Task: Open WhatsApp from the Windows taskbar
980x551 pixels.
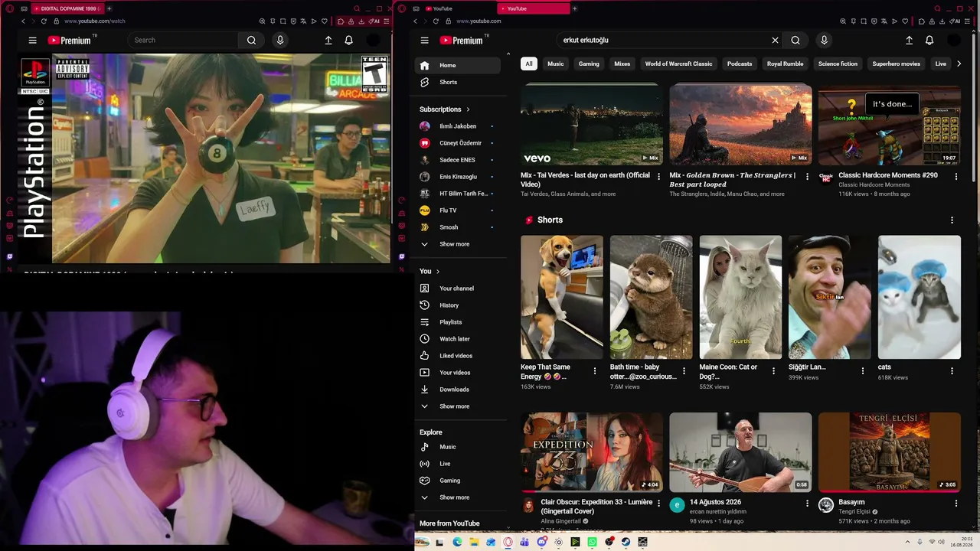Action: click(592, 542)
